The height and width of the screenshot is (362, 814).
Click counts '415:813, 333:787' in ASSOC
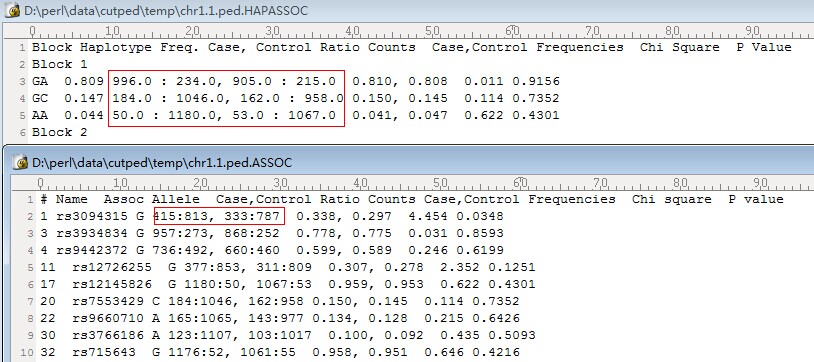(216, 216)
